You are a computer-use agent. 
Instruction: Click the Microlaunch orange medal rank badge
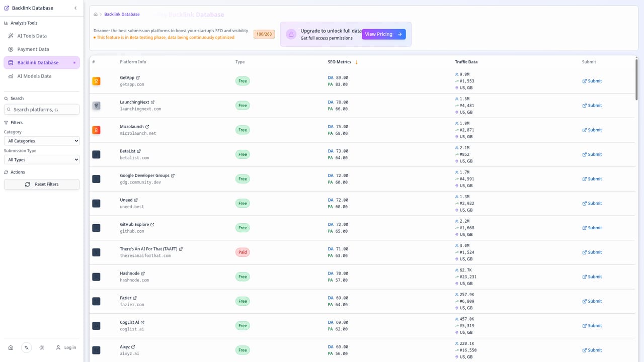tap(96, 130)
